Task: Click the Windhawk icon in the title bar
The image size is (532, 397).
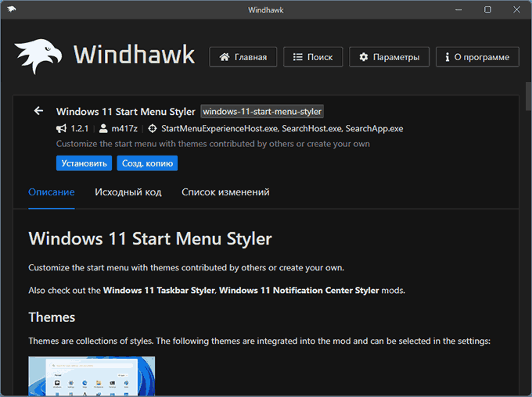Action: point(11,9)
